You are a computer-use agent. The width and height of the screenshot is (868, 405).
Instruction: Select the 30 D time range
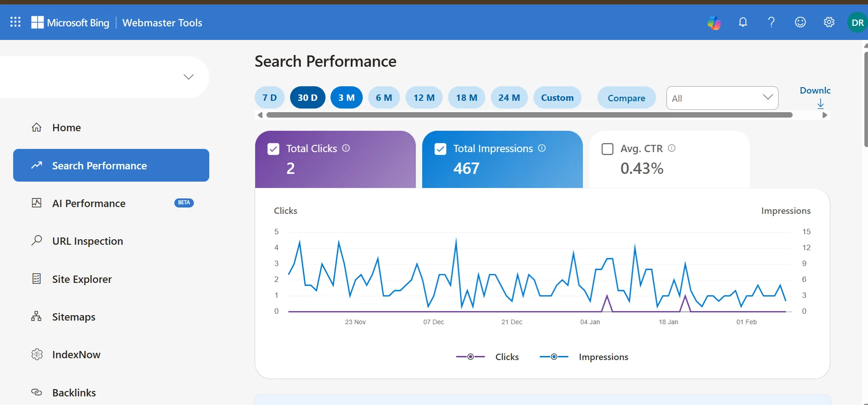click(x=308, y=98)
